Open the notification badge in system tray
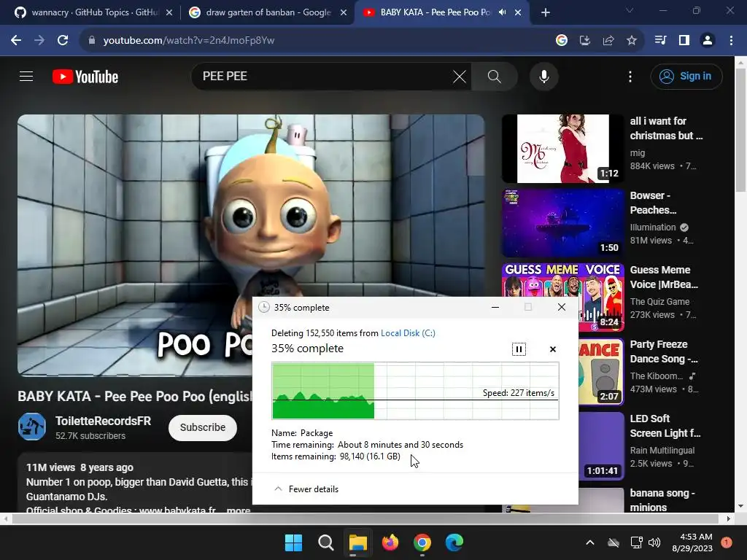747x560 pixels. 727,542
